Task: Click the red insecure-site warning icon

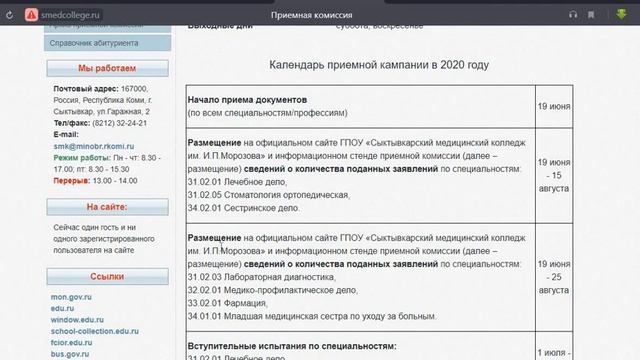Action: coord(31,15)
